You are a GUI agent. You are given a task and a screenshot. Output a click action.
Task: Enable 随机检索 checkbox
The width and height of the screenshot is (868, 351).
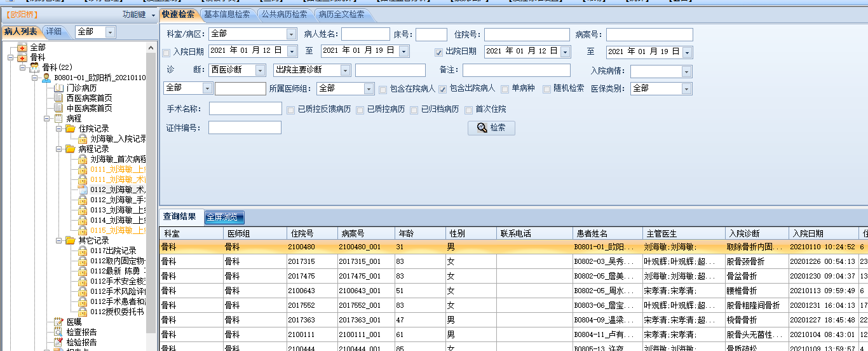pos(546,89)
